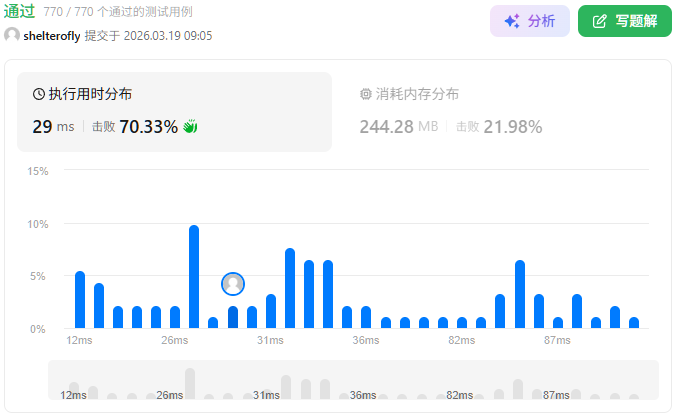Select the first blue bar above 12ms
The image size is (678, 417).
(x=80, y=300)
